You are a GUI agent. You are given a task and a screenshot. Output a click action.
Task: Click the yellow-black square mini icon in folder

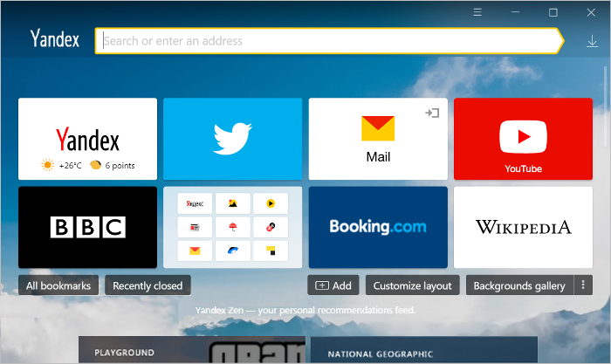(271, 251)
